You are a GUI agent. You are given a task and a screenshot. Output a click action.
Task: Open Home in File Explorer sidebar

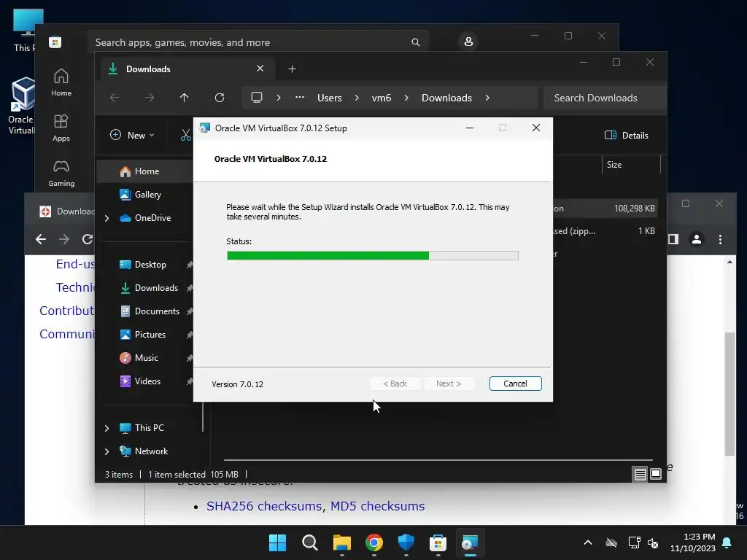[x=147, y=171]
